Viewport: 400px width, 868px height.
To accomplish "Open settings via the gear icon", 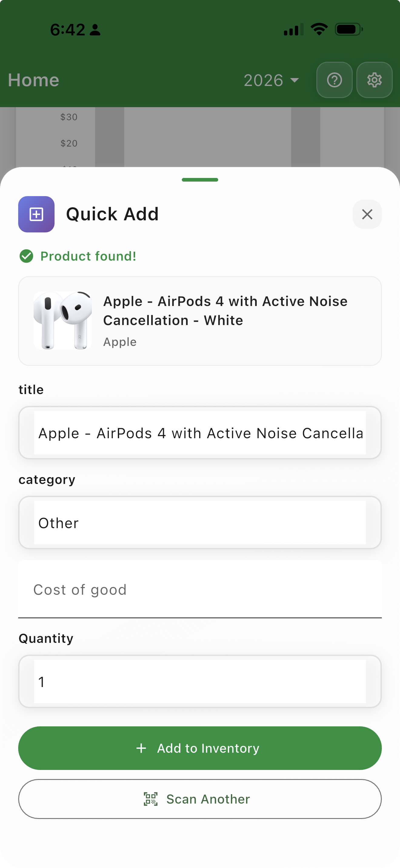I will (x=374, y=80).
